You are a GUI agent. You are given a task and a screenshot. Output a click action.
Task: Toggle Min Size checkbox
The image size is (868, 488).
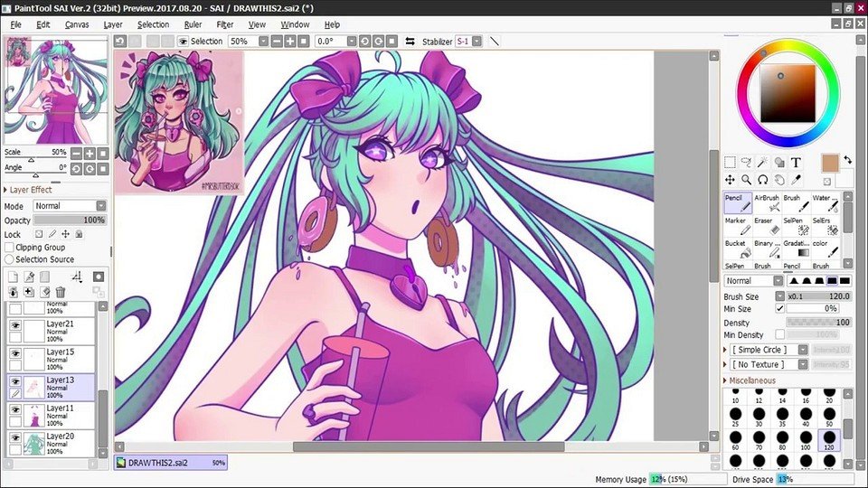point(779,309)
